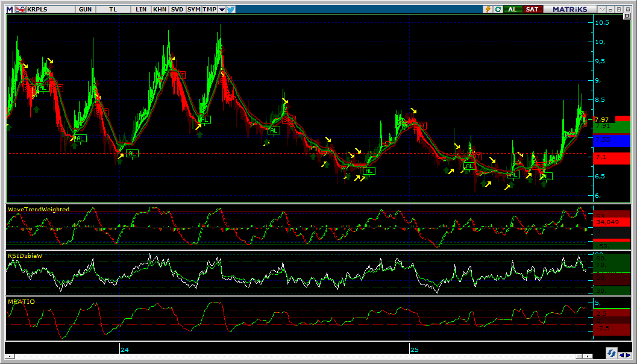The image size is (637, 364).
Task: Expand the toolbar dropdown arrow after TMP
Action: click(x=222, y=10)
